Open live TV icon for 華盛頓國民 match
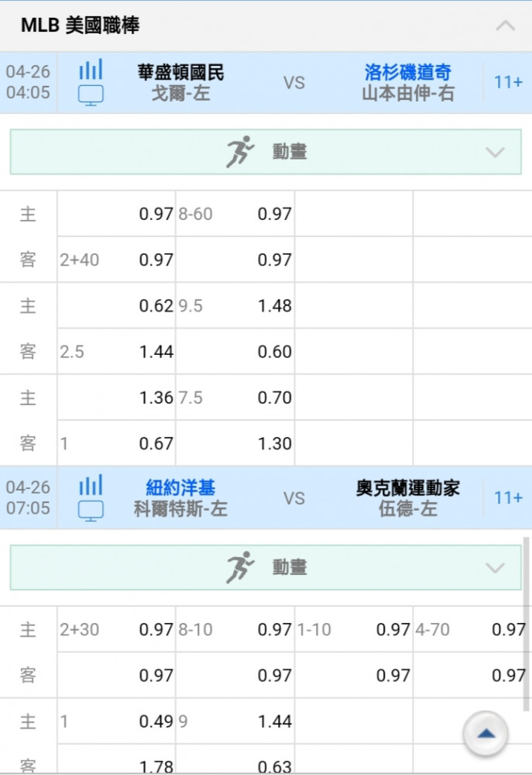This screenshot has height=775, width=532. [91, 95]
